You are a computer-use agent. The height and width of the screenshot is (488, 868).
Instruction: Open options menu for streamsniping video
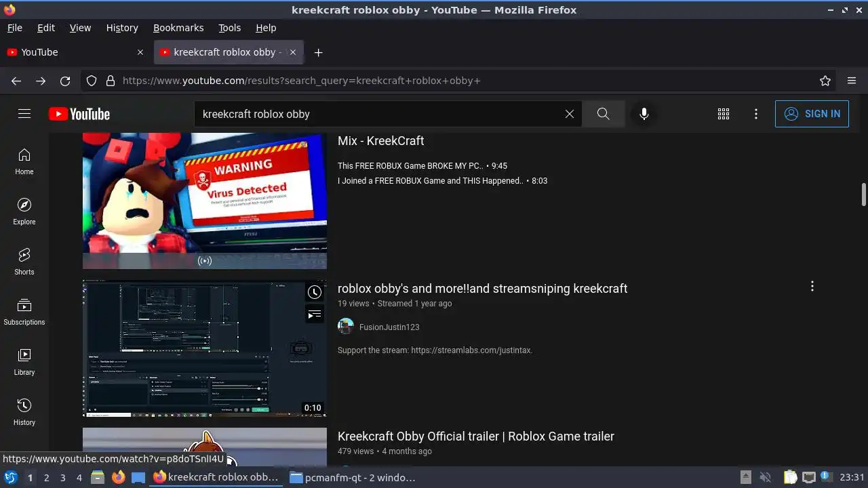click(812, 287)
